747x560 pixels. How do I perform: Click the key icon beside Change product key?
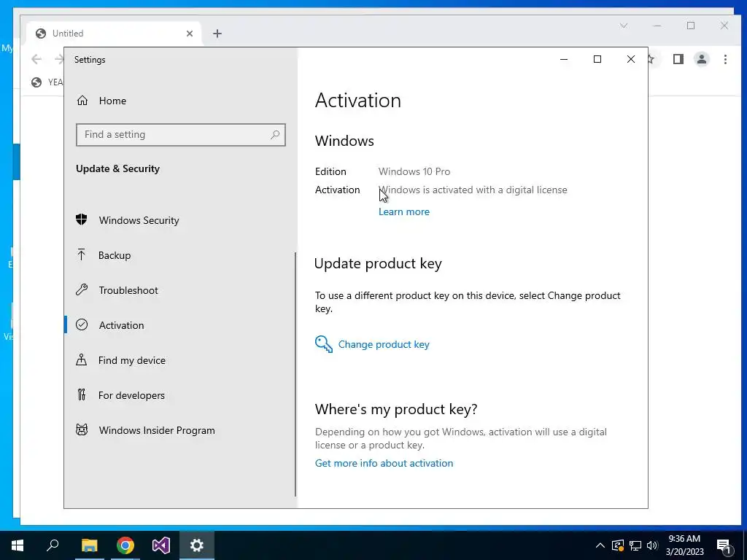323,344
